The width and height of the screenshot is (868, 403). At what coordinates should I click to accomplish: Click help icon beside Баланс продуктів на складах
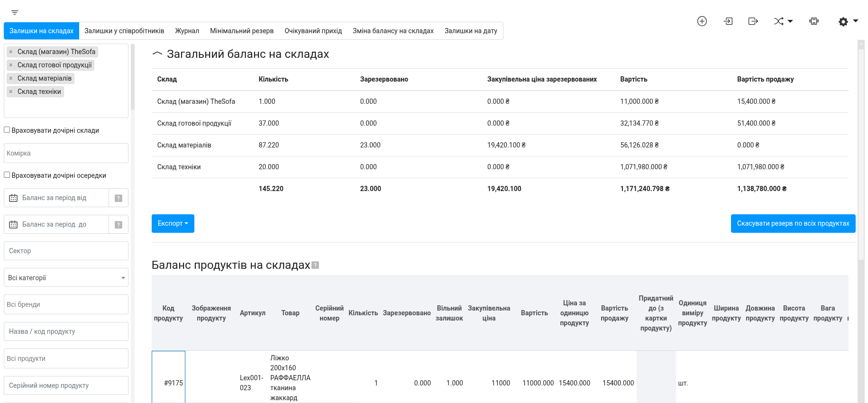click(315, 266)
